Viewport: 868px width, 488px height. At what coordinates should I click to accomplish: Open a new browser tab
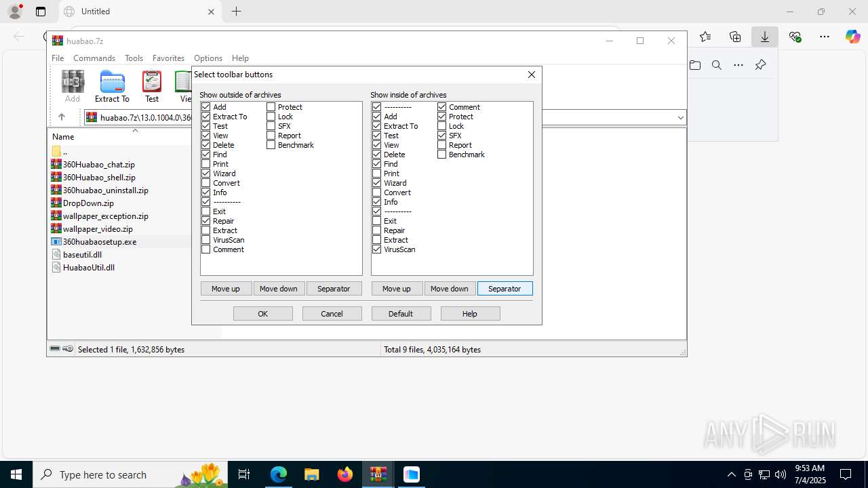[x=236, y=12]
